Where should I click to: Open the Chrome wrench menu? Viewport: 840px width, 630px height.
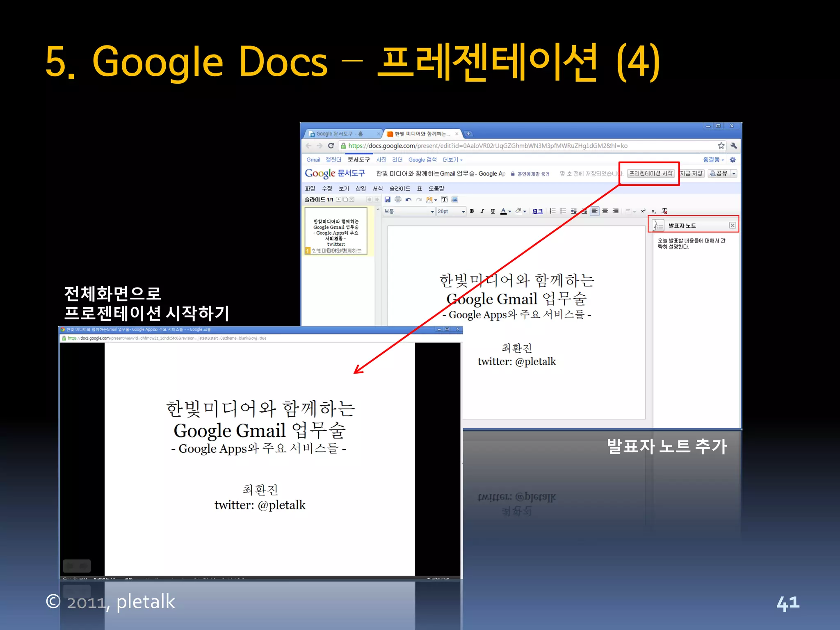tap(734, 146)
